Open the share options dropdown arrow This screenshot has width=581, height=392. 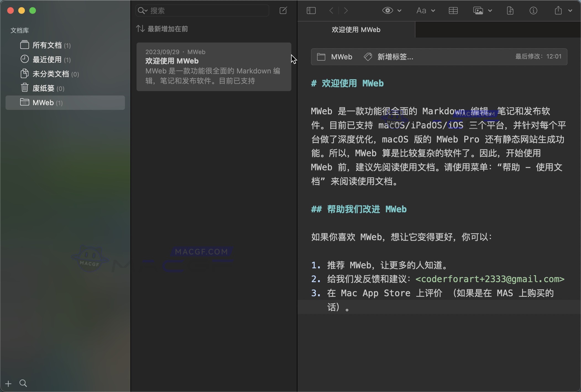click(x=570, y=11)
